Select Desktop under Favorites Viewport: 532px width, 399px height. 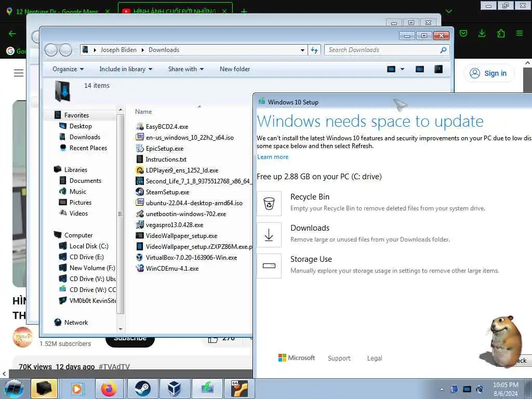tap(81, 126)
